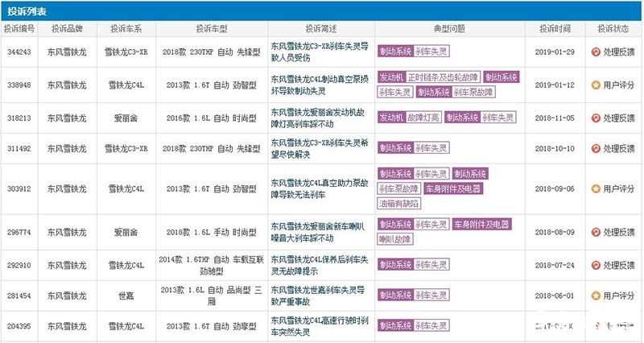Click the 投诉时间 column header

point(555,29)
